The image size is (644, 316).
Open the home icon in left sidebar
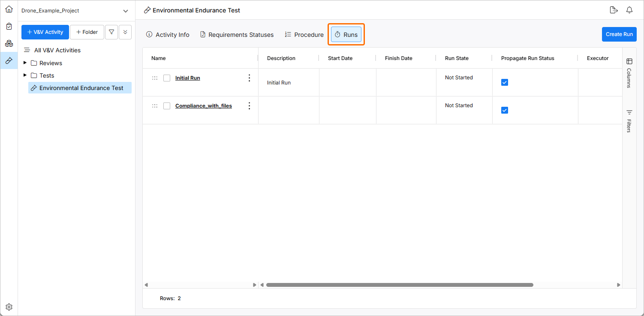click(9, 9)
